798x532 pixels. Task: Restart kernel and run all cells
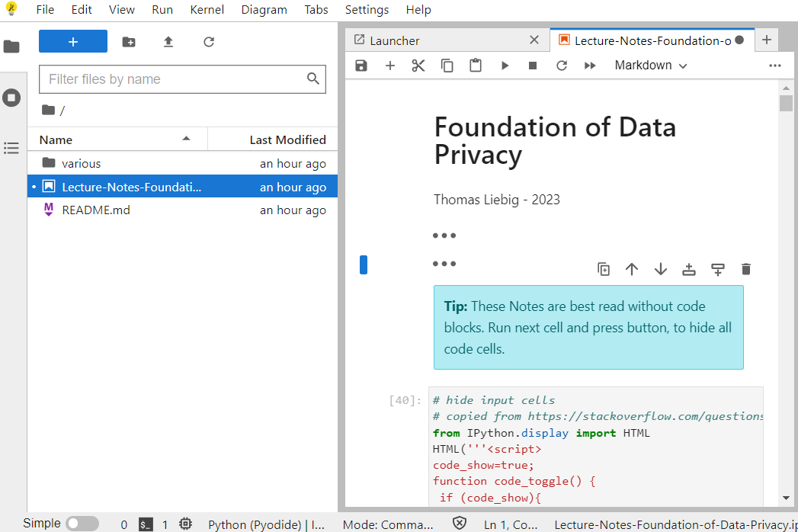click(x=590, y=66)
